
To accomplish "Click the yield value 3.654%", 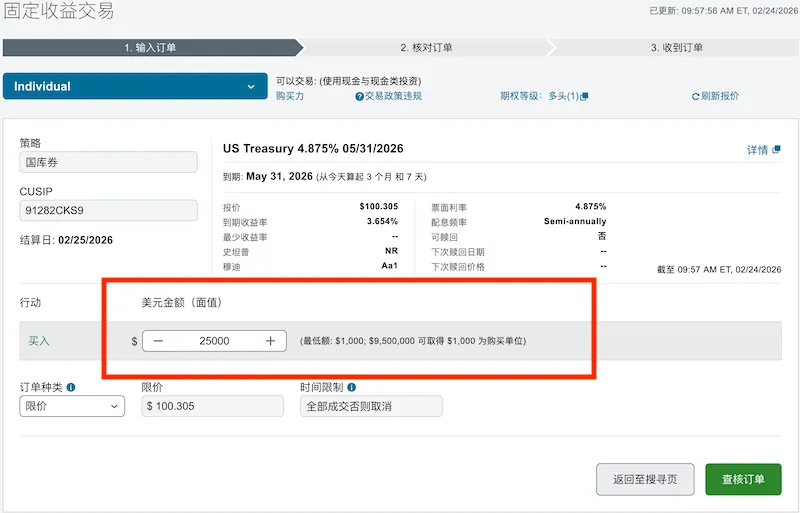I will coord(382,221).
